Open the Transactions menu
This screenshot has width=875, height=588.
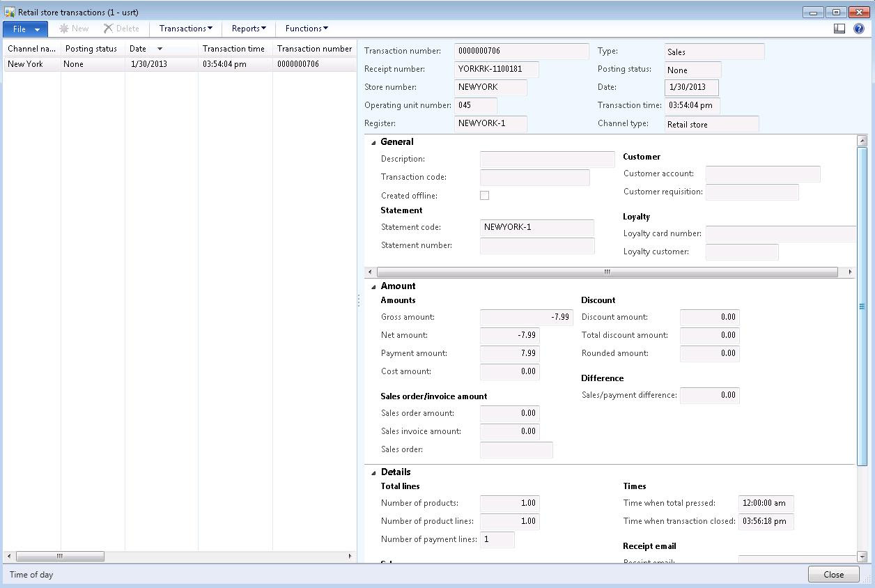[185, 29]
